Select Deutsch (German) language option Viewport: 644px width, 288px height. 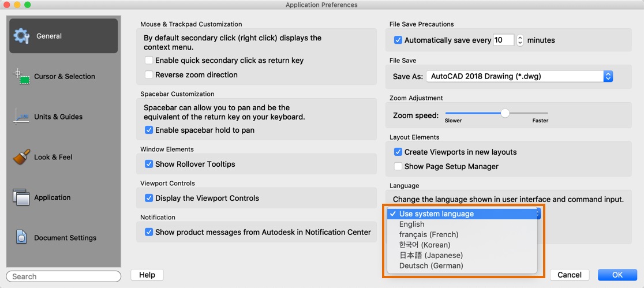(x=431, y=265)
